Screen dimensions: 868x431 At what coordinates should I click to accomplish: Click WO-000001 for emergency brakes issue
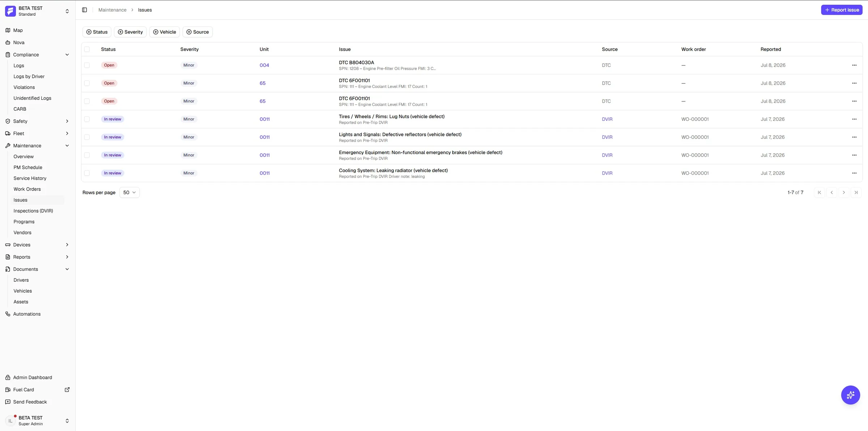click(x=695, y=155)
